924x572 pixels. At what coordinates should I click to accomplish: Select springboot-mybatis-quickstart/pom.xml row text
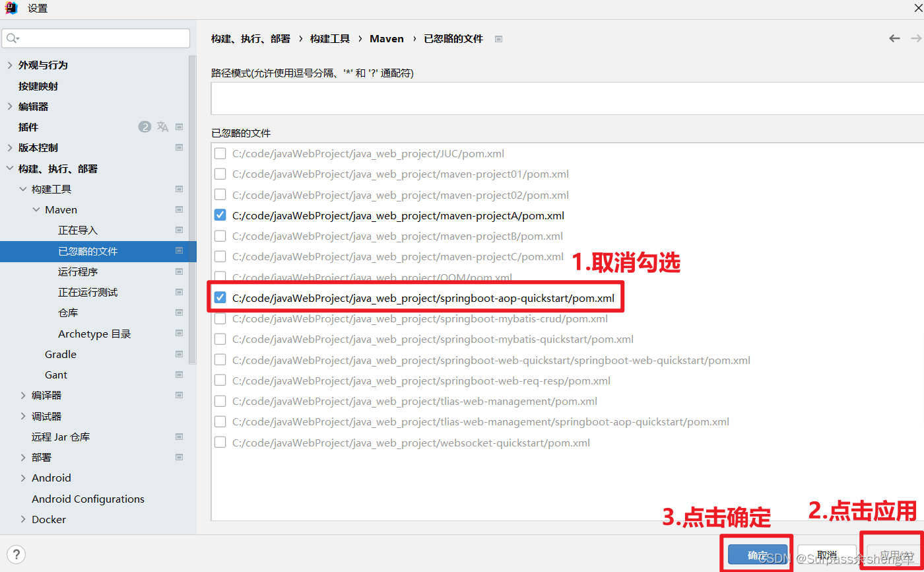[433, 339]
